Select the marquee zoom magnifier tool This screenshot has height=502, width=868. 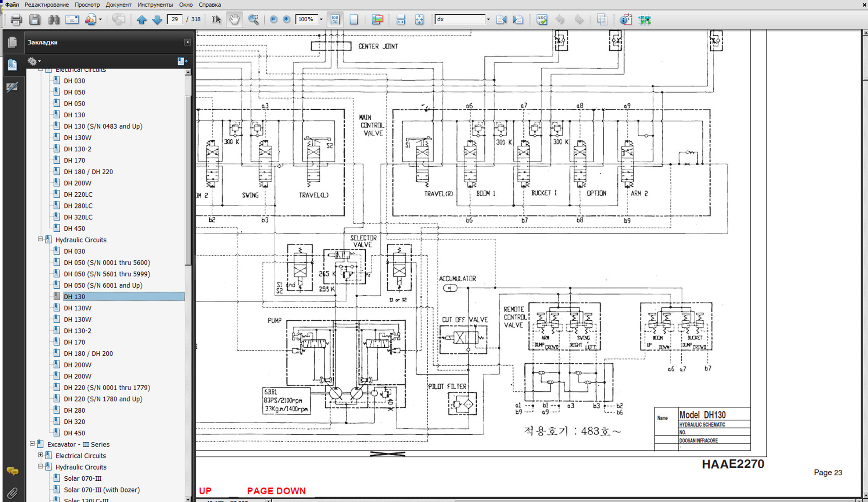click(x=254, y=19)
